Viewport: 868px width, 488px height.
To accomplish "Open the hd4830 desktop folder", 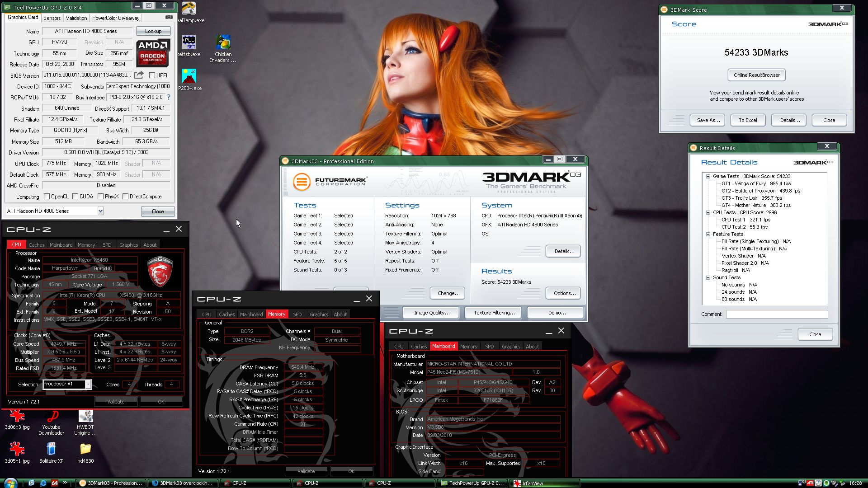I will (85, 453).
